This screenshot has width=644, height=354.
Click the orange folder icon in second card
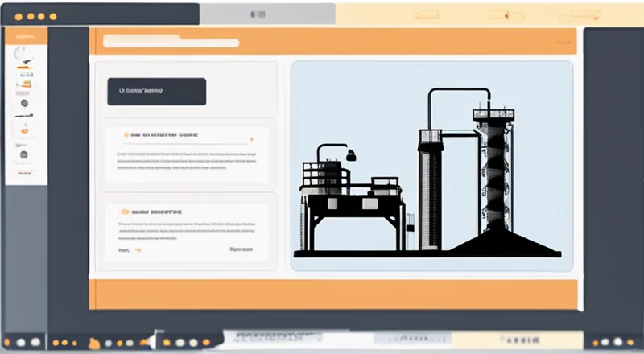[126, 213]
